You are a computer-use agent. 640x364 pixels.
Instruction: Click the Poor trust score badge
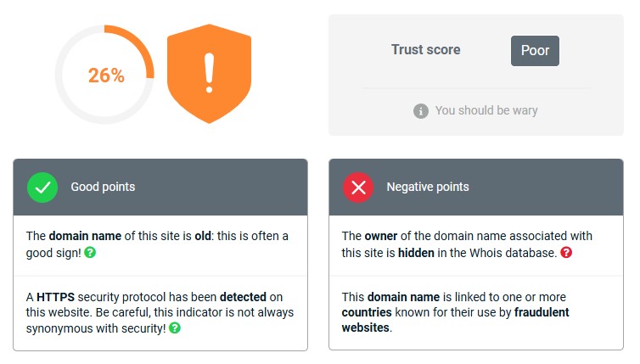tap(535, 50)
